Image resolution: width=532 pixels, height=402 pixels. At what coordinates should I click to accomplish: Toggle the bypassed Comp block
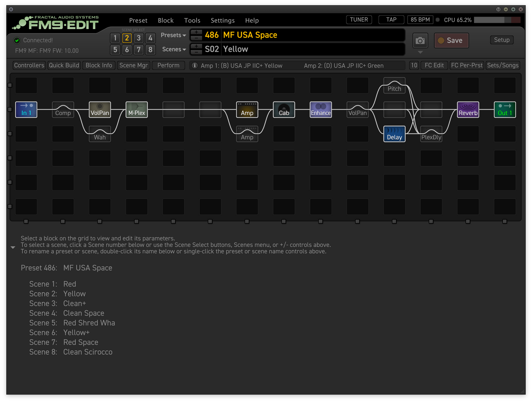pyautogui.click(x=63, y=110)
